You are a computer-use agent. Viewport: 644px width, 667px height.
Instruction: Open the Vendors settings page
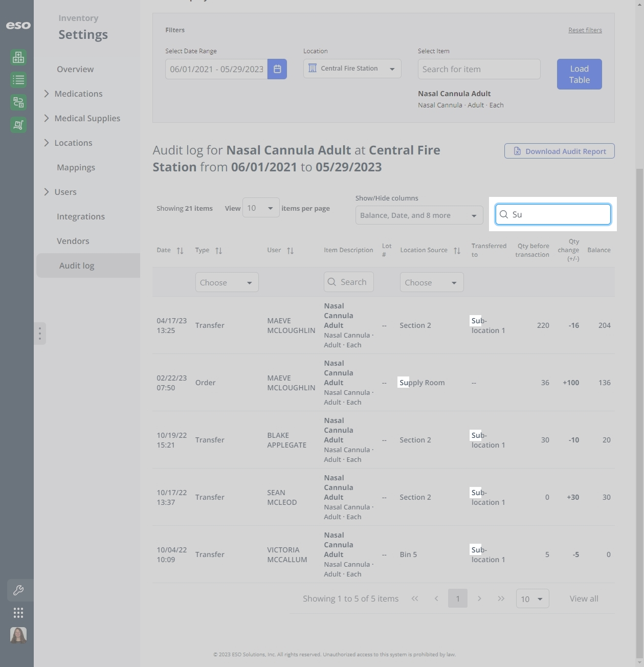pos(73,241)
